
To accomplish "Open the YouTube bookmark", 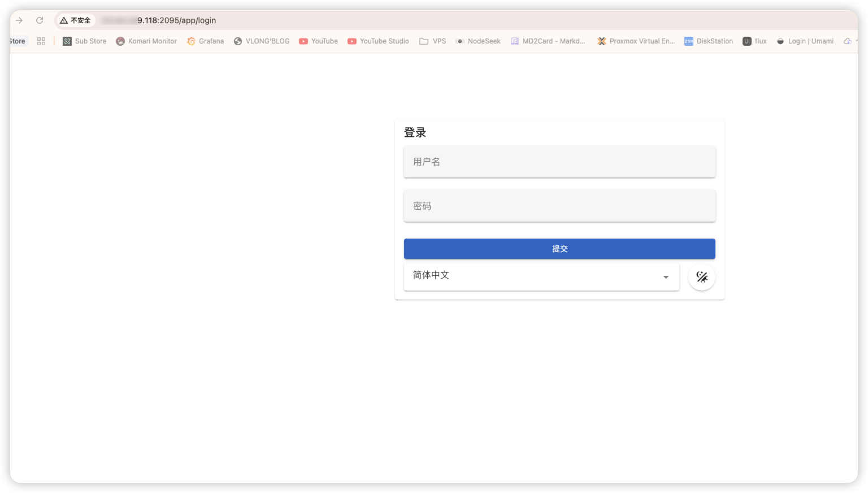I will coord(318,41).
